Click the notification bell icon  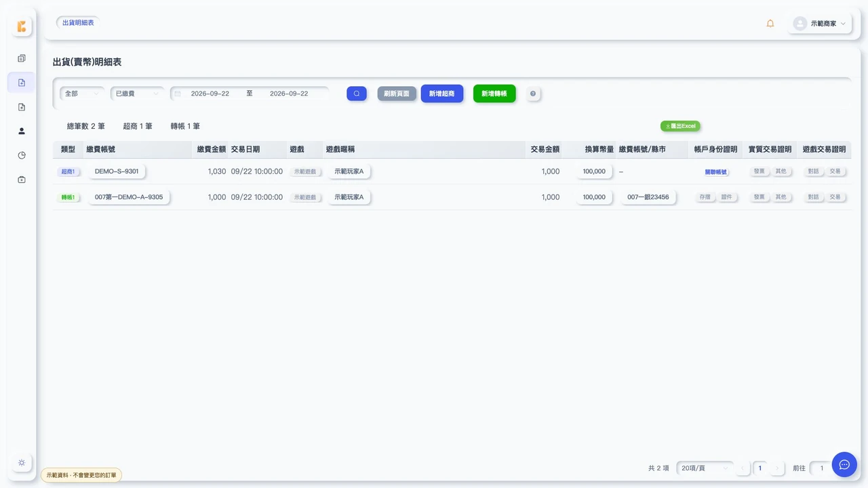click(770, 23)
